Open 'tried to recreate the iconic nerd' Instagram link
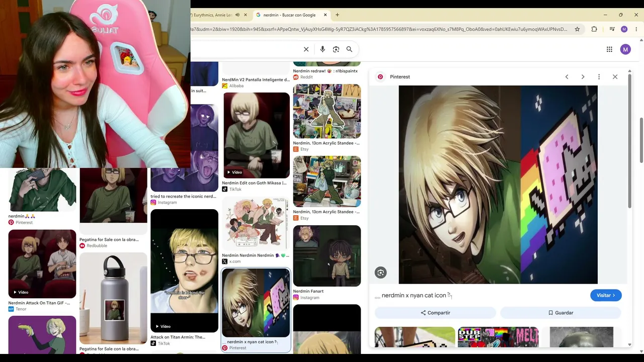 coord(183,196)
